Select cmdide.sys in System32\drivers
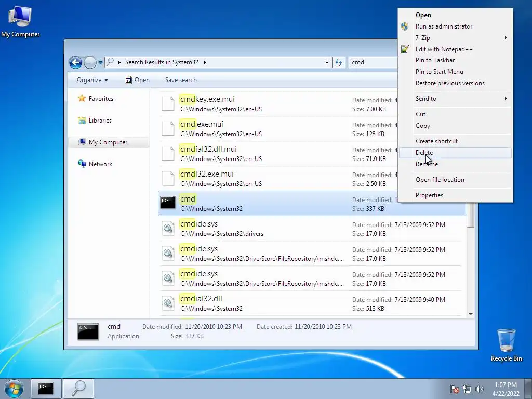The height and width of the screenshot is (399, 532). point(199,224)
